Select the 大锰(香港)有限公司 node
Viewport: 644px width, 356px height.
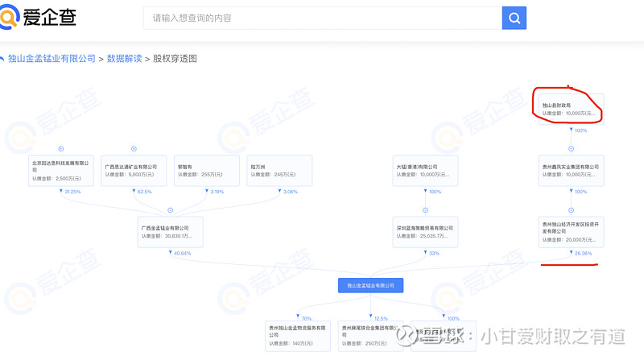pos(425,171)
